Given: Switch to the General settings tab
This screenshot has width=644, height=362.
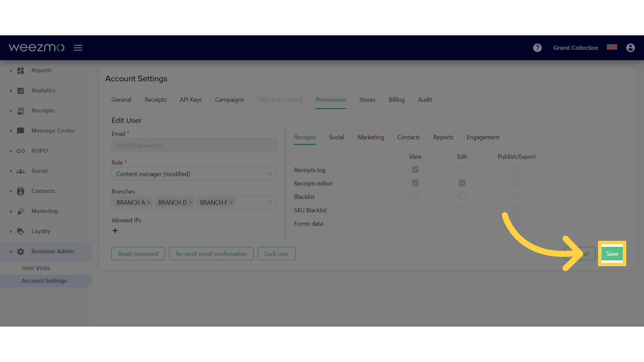Looking at the screenshot, I should pyautogui.click(x=121, y=100).
